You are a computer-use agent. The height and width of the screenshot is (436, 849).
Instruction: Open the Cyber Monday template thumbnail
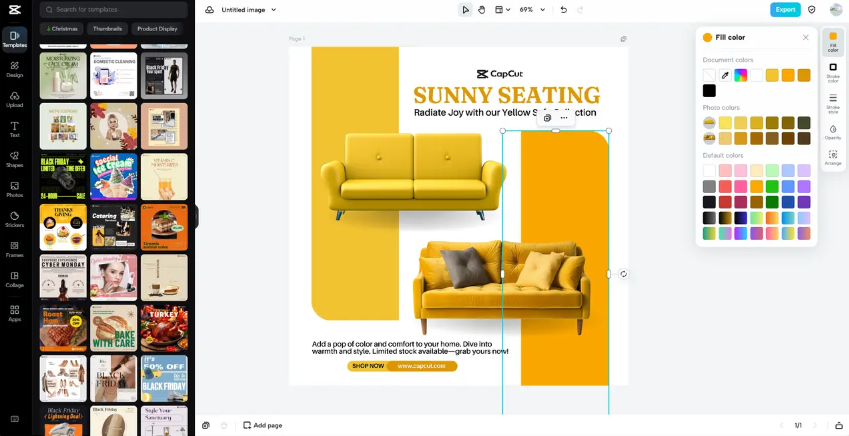(x=63, y=277)
